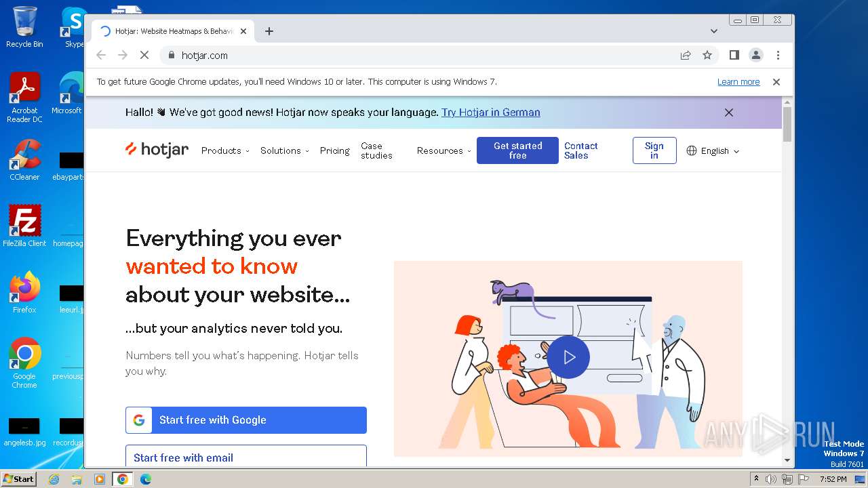
Task: Click Learn more about Chrome updates
Action: (x=738, y=82)
